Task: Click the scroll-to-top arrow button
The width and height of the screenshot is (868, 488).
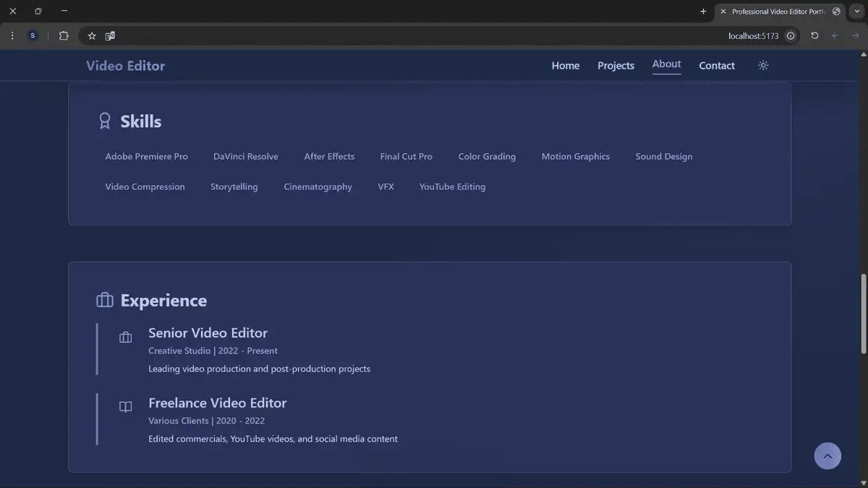Action: pos(827,456)
